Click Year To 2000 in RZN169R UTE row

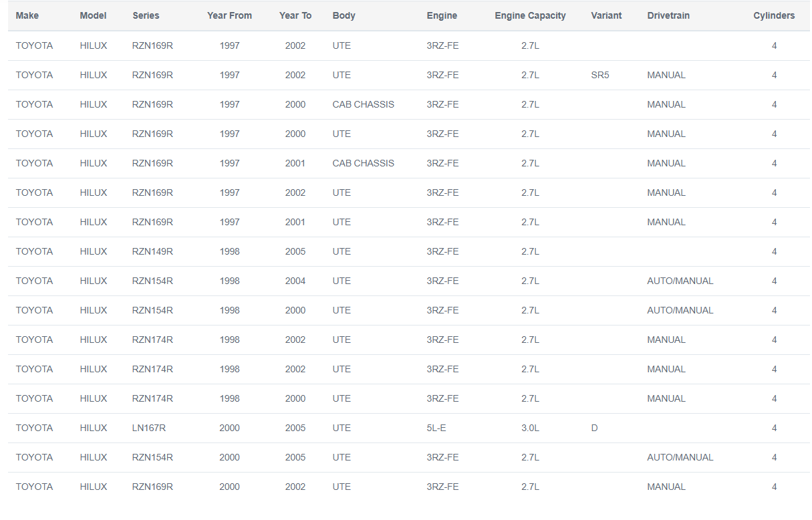point(295,134)
